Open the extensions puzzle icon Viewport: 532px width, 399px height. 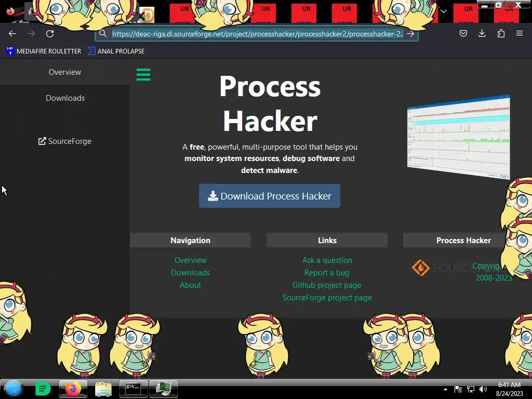501,33
